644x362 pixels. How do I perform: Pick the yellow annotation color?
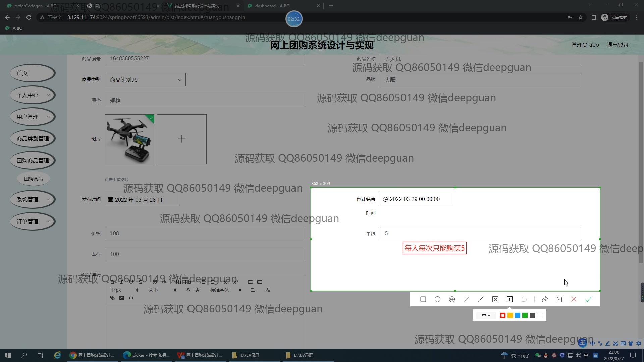click(x=510, y=315)
